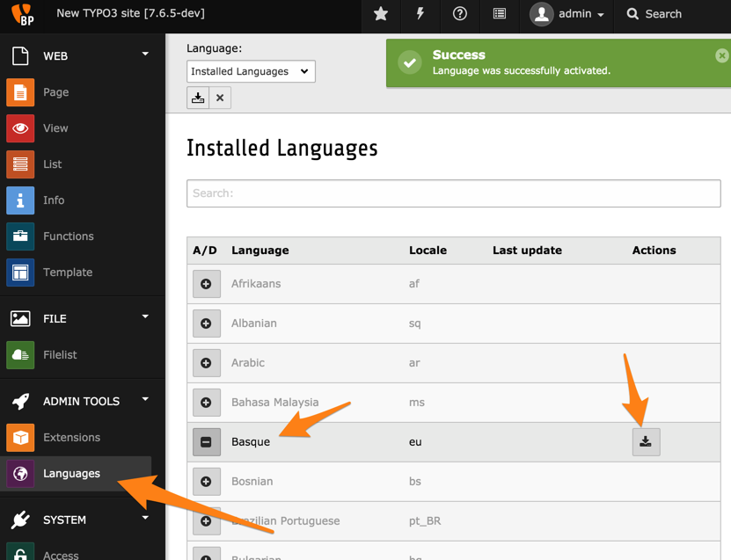Deactivate the Basque language

point(207,442)
